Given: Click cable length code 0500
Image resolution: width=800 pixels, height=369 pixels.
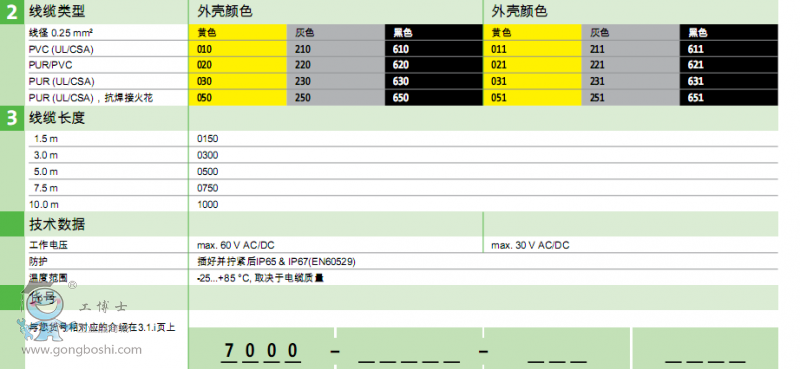Looking at the screenshot, I should click(208, 171).
